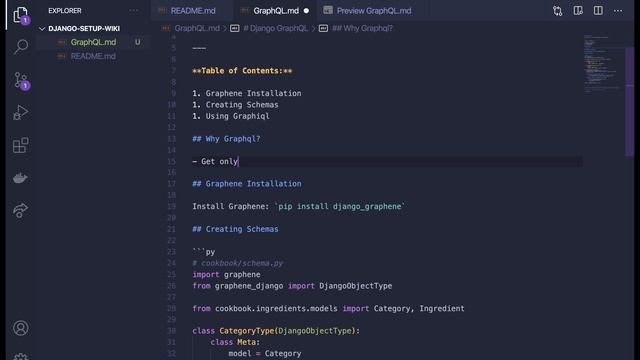Screen dimensions: 640x360
Task: Click the 'Category, Ingredient' import text
Action: click(419, 309)
